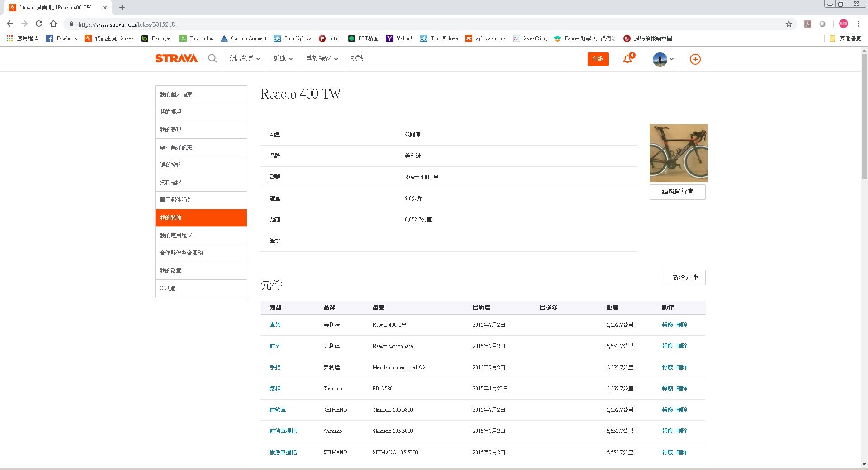The image size is (868, 470).
Task: Open the Strava search magnifier
Action: pyautogui.click(x=212, y=59)
